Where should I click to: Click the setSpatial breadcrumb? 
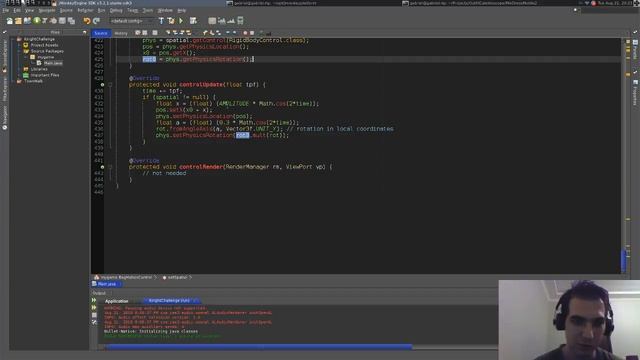(x=177, y=278)
